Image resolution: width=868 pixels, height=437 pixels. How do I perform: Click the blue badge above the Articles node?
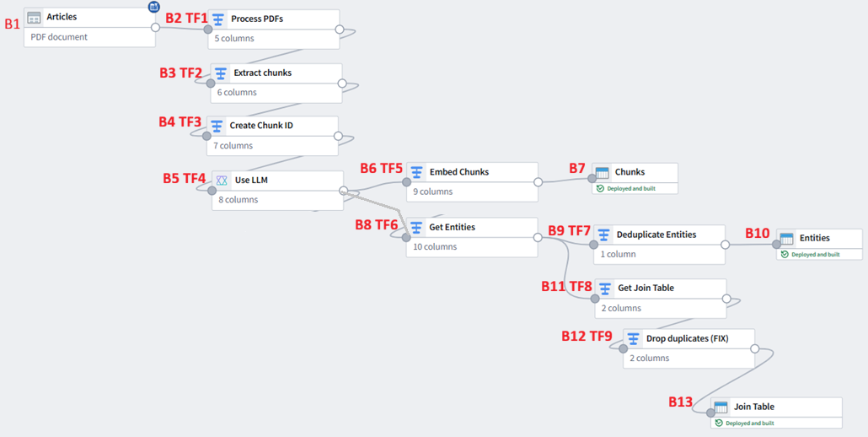pyautogui.click(x=154, y=7)
